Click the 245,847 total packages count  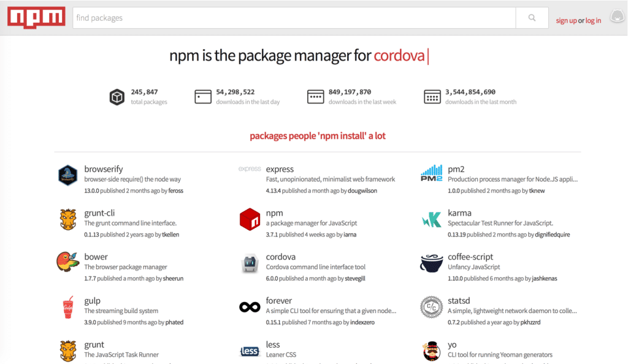point(144,92)
